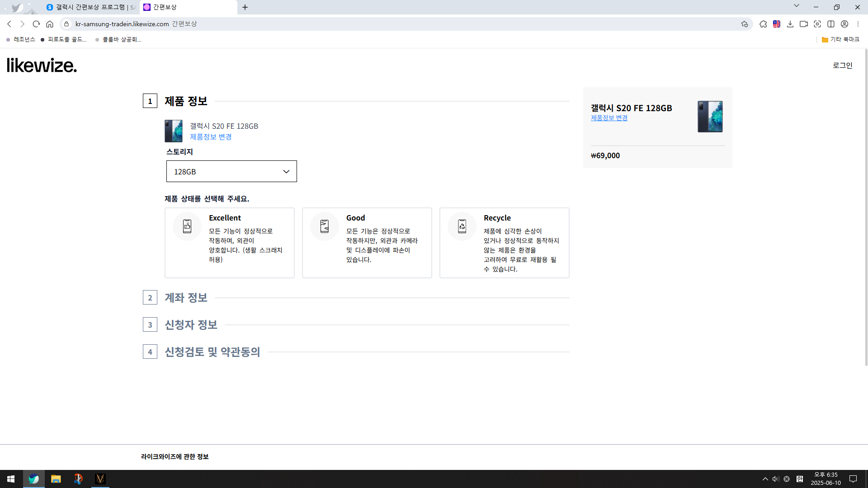Click the 로그인 link

(x=843, y=66)
